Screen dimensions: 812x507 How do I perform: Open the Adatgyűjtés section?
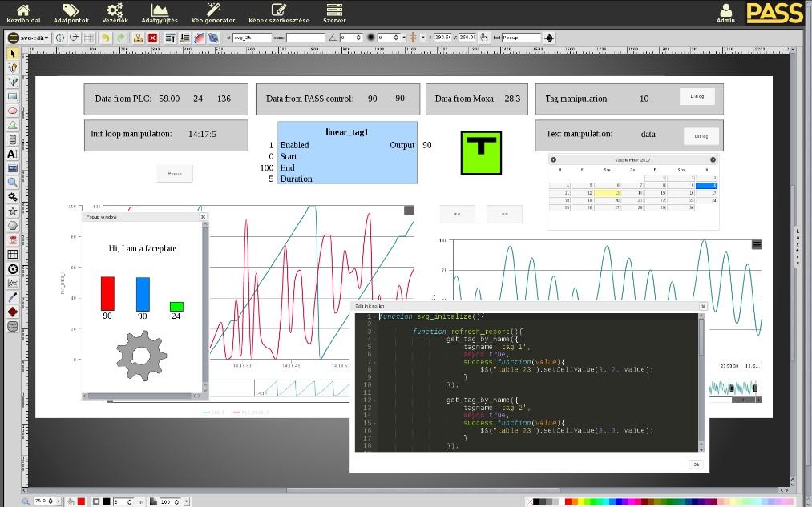tap(160, 14)
